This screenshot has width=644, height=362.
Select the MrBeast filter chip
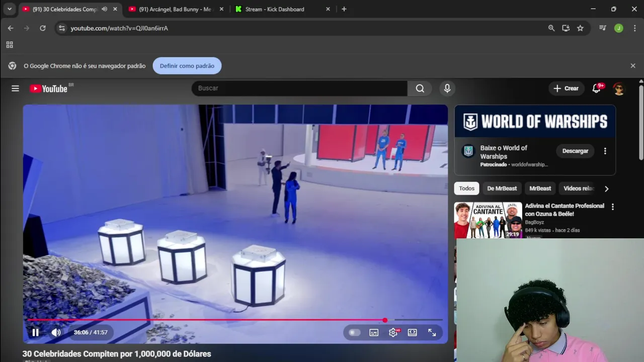click(540, 189)
